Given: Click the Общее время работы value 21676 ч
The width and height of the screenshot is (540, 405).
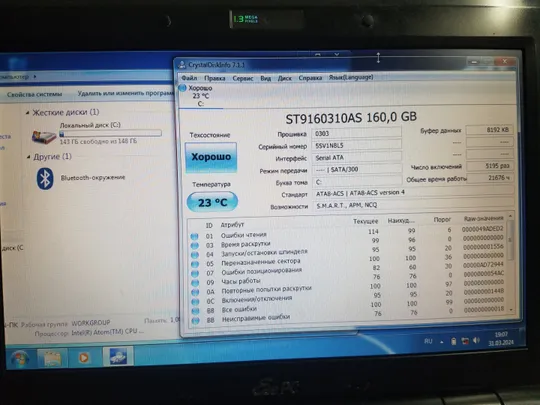Looking at the screenshot, I should pos(489,178).
